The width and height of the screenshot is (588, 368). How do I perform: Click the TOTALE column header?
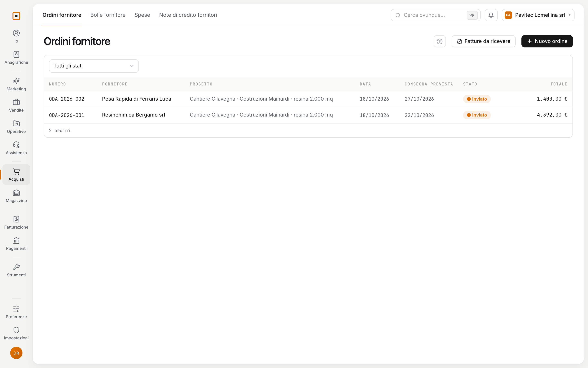(559, 84)
